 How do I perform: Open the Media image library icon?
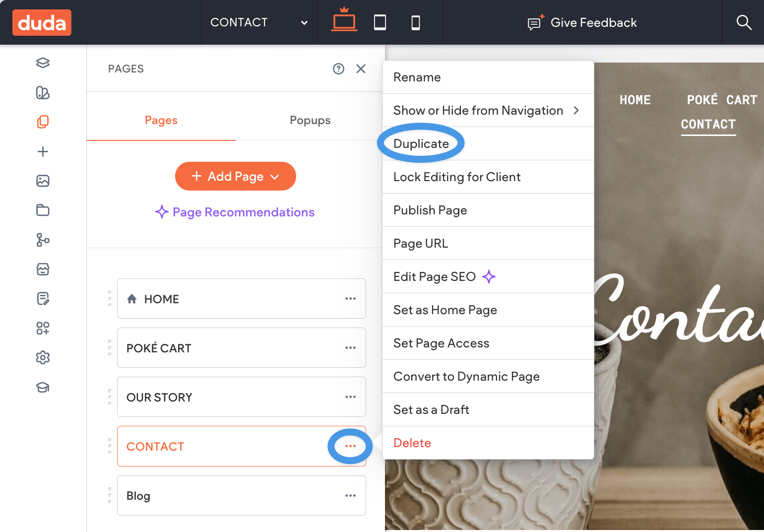[43, 181]
